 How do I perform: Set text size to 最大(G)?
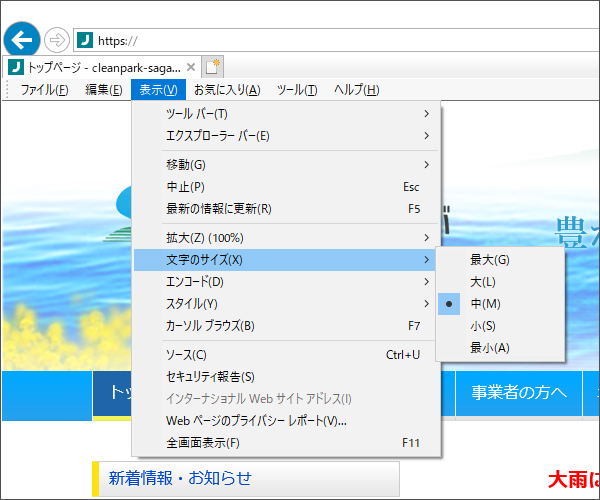click(x=501, y=260)
